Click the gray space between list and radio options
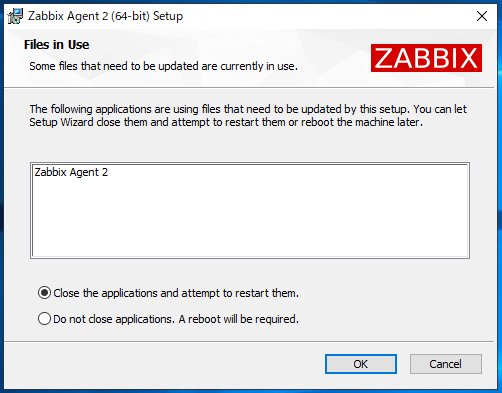 coord(250,272)
